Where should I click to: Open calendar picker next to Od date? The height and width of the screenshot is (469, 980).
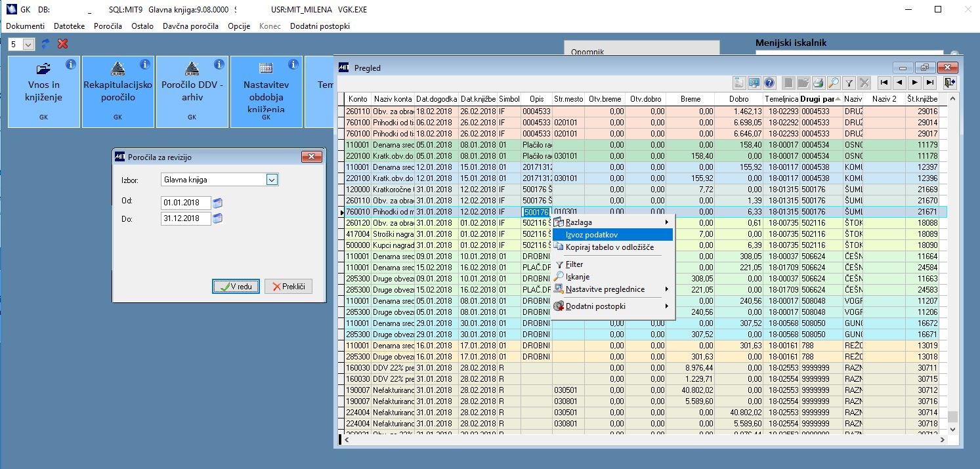point(218,203)
